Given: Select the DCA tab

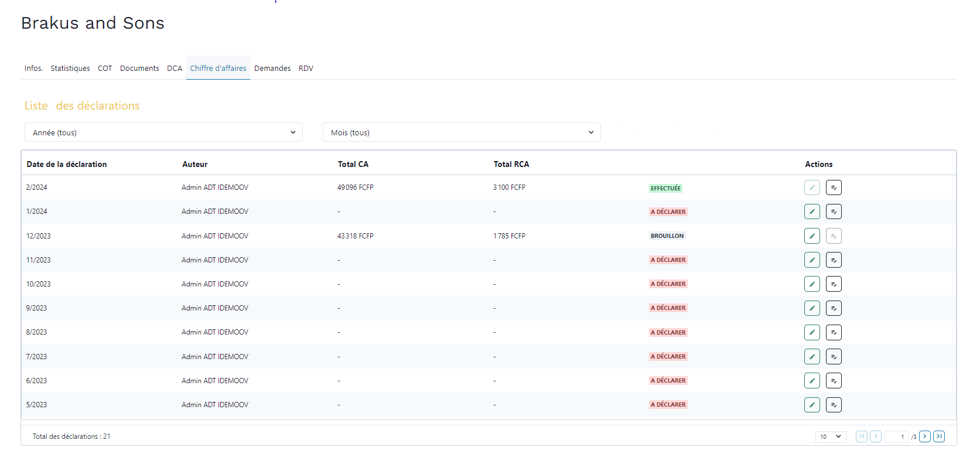Looking at the screenshot, I should coord(175,69).
